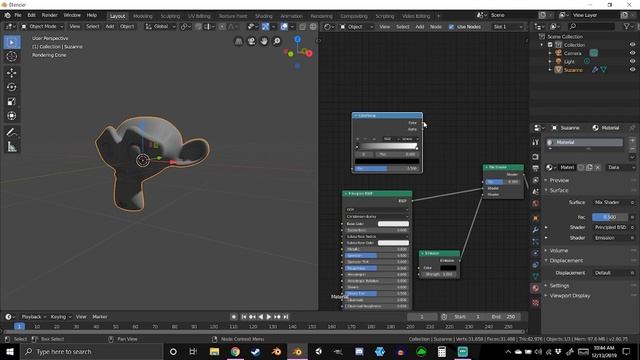Open Chrome from the Windows taskbar
Viewport: 640px width, 360px height.
(235, 352)
